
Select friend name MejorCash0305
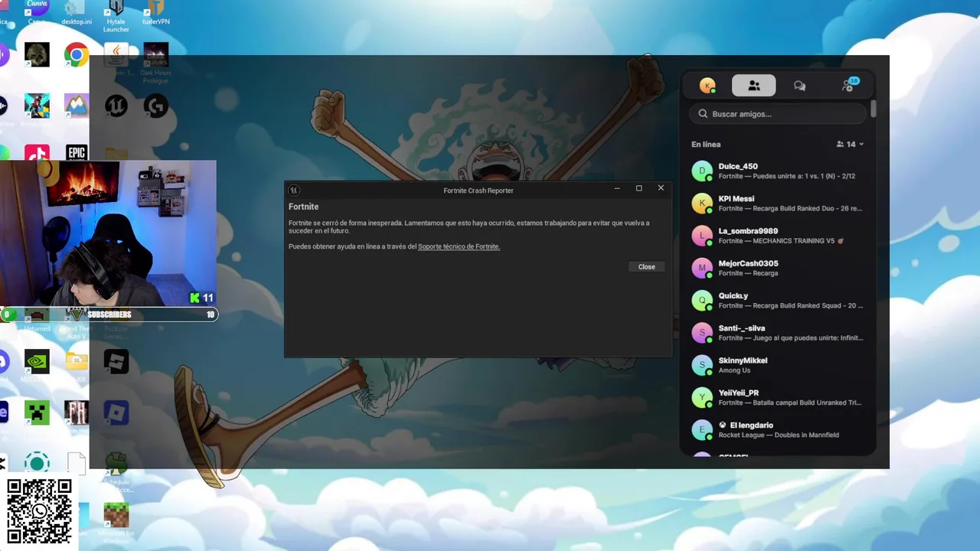tap(748, 263)
